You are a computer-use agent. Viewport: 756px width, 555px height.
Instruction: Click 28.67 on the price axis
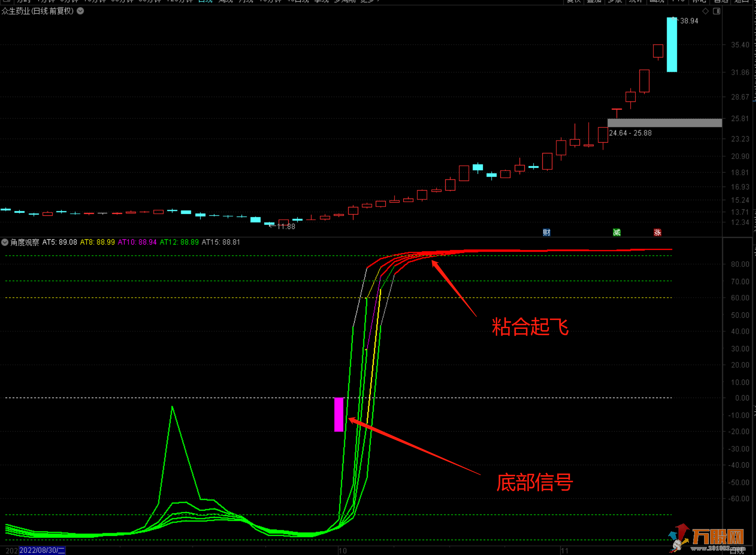point(740,97)
